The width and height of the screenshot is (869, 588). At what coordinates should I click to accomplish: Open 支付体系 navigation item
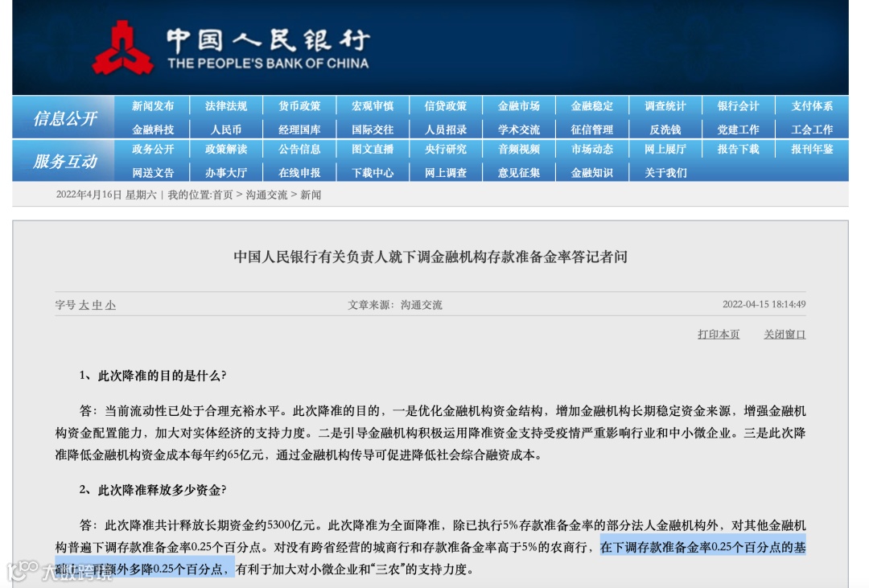click(x=812, y=106)
